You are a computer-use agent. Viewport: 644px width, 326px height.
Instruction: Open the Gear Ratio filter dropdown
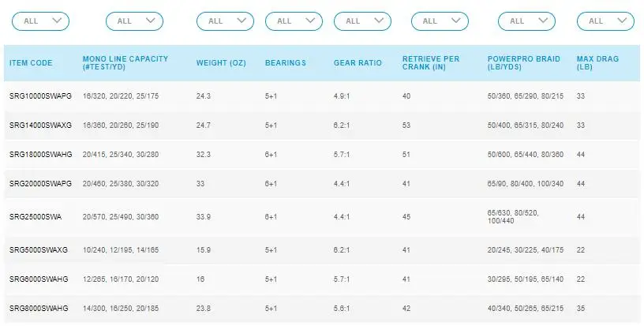[362, 21]
